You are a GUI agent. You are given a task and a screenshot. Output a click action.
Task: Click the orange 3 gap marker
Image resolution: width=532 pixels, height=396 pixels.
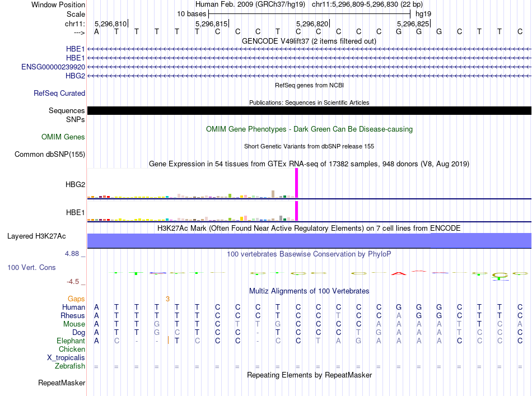pos(167,299)
